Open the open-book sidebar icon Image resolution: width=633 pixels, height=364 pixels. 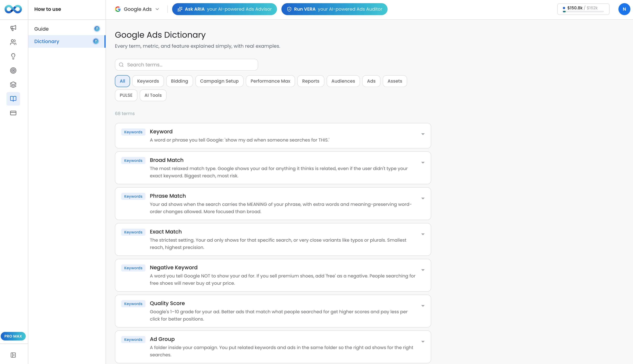13,99
